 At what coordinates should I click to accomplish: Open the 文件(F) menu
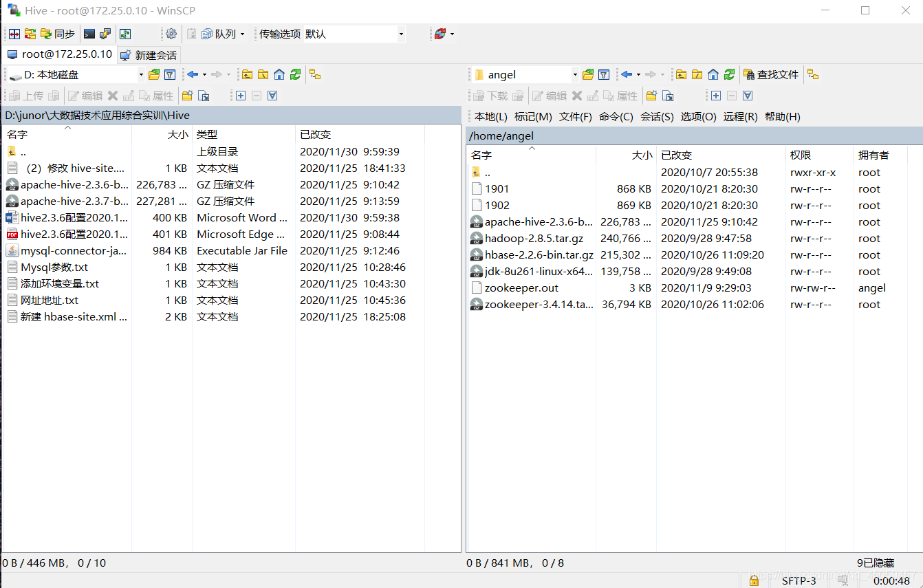[x=576, y=117]
